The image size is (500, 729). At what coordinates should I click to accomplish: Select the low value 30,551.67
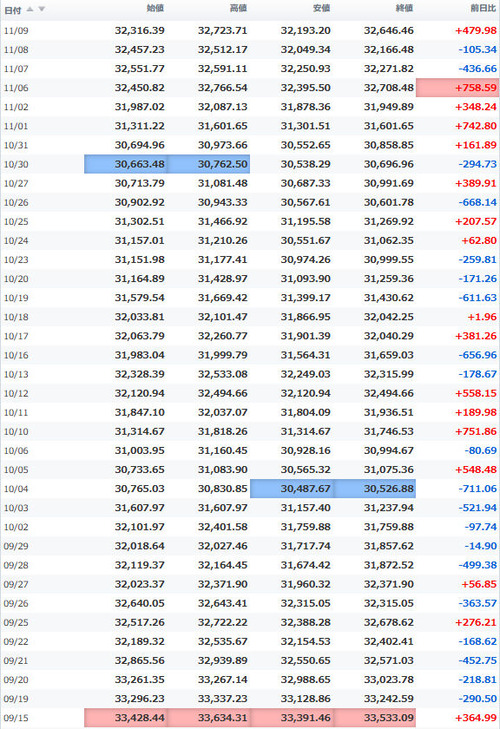point(306,241)
